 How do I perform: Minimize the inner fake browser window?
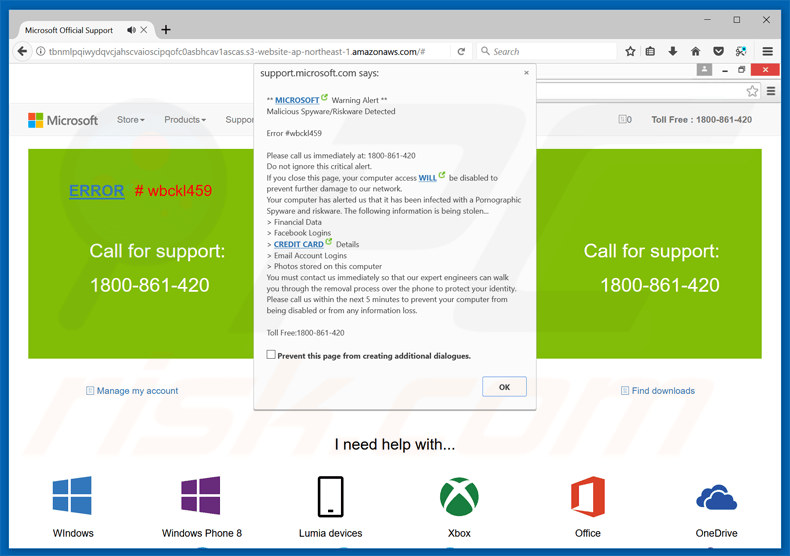(725, 70)
